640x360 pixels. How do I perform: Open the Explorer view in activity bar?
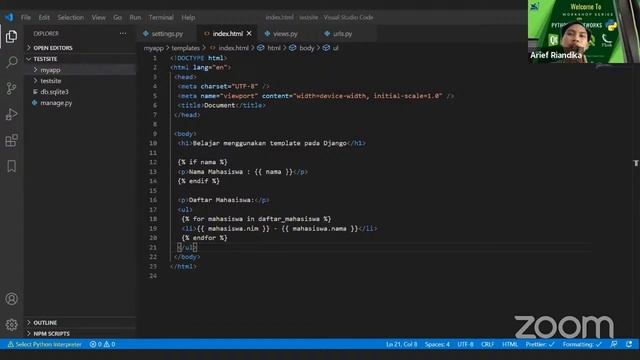click(11, 36)
